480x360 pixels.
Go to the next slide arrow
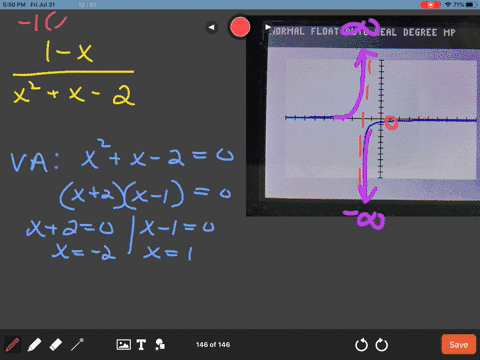(268, 27)
